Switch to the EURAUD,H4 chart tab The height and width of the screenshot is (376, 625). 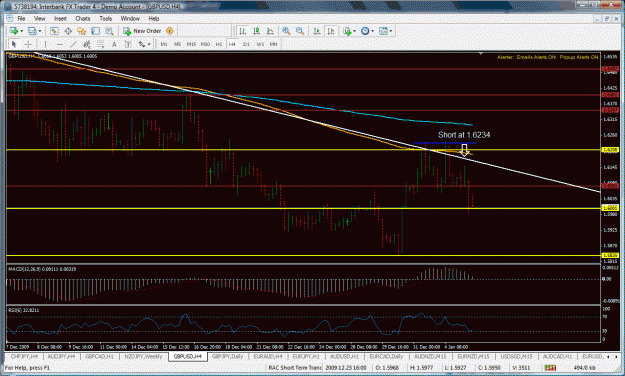(268, 356)
